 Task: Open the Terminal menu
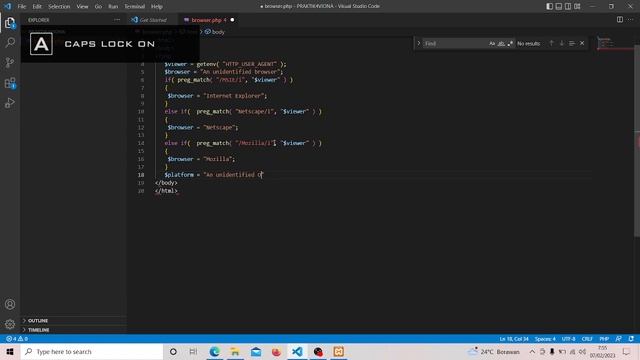(134, 7)
